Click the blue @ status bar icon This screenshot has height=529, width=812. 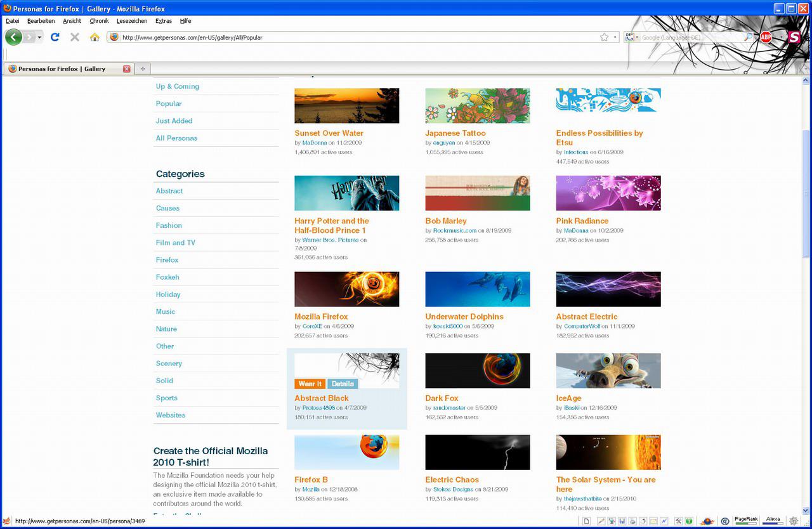[725, 521]
